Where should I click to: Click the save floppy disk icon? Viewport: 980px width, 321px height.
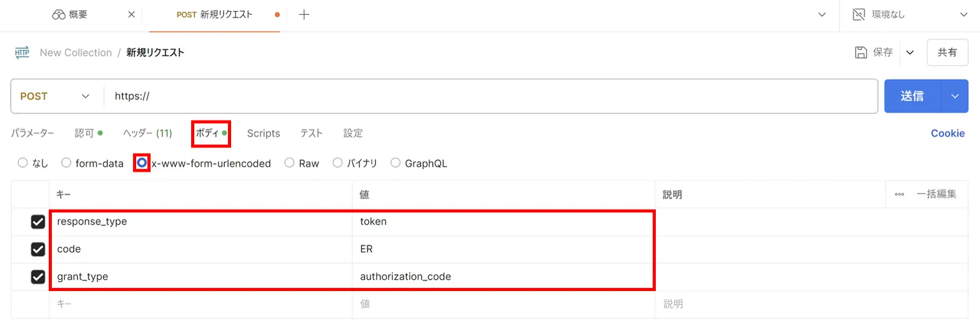pos(861,52)
